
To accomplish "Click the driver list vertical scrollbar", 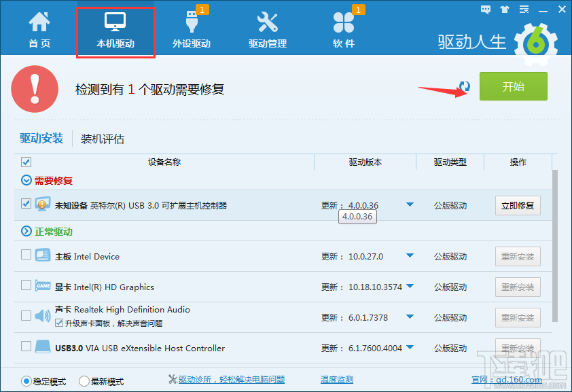I will click(555, 246).
